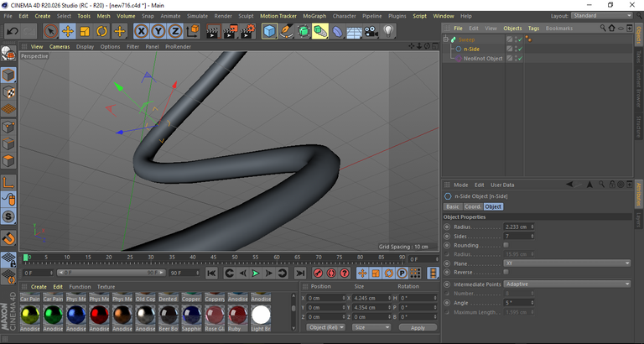Play the animation forward
Viewport: 644px width, 344px height.
256,273
